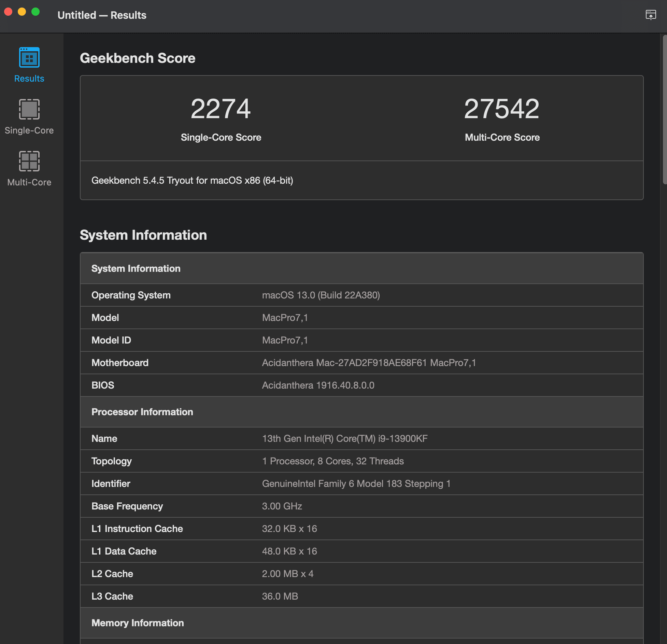
Task: Click the Motherboard row label
Action: click(x=120, y=363)
